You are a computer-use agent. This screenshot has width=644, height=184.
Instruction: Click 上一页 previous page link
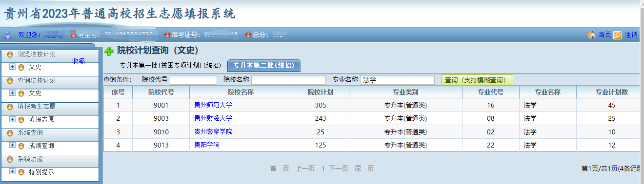305,168
